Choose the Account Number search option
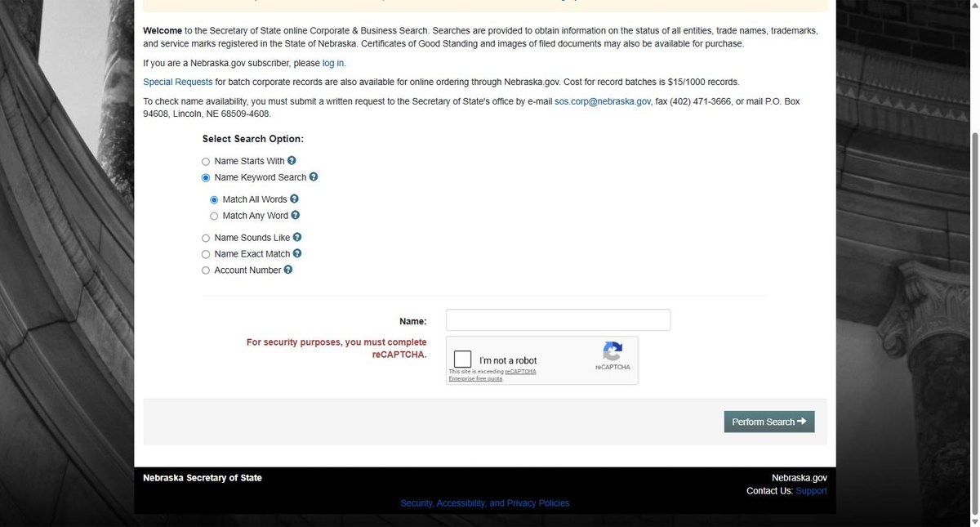This screenshot has height=527, width=980. coord(206,270)
